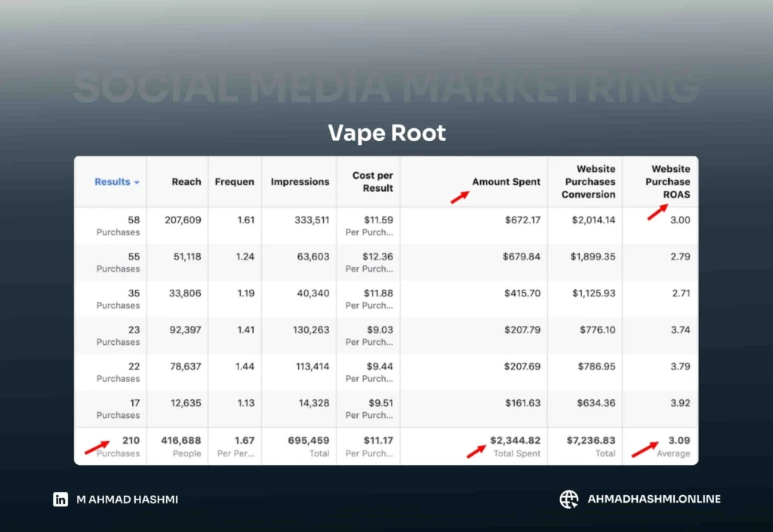
Task: Open the AHMADHASHMI.ONLINE website link
Action: click(x=654, y=499)
